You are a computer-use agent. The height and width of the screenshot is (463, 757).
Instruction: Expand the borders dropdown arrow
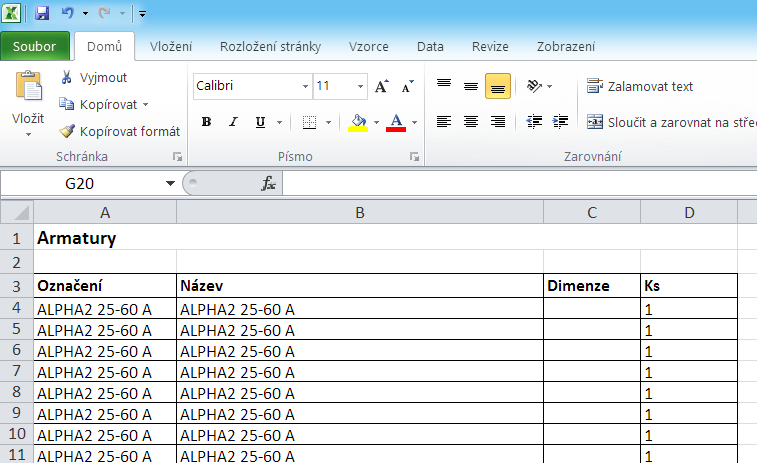(328, 123)
